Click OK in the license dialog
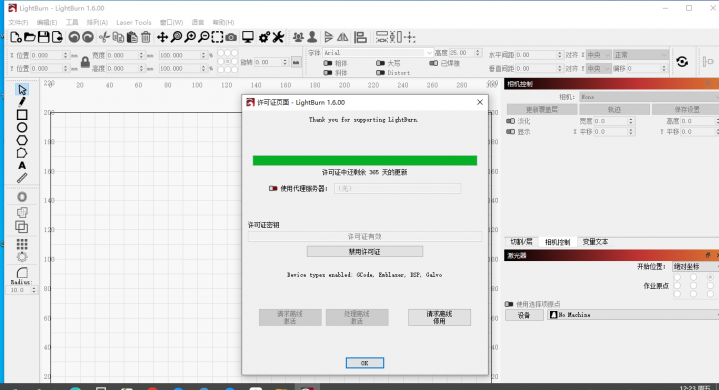Image resolution: width=719 pixels, height=390 pixels. point(365,363)
